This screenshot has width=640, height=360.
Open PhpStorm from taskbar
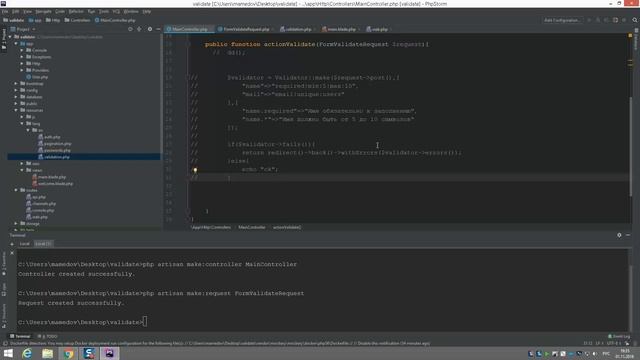109,353
